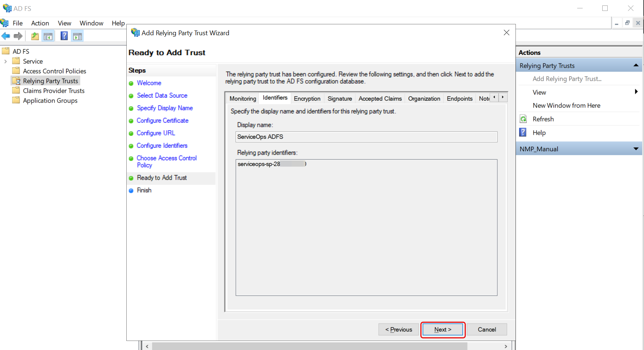644x350 pixels.
Task: Switch to the Encryption tab
Action: [307, 98]
